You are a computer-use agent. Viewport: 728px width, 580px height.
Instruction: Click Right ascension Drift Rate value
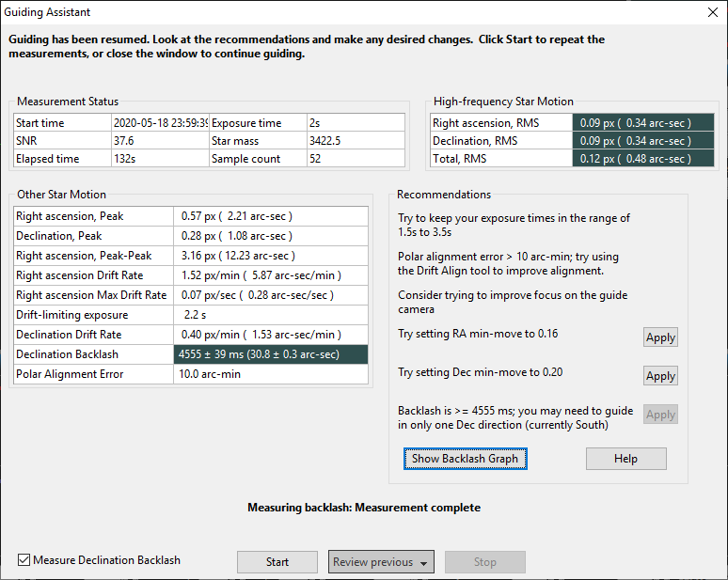coord(271,275)
